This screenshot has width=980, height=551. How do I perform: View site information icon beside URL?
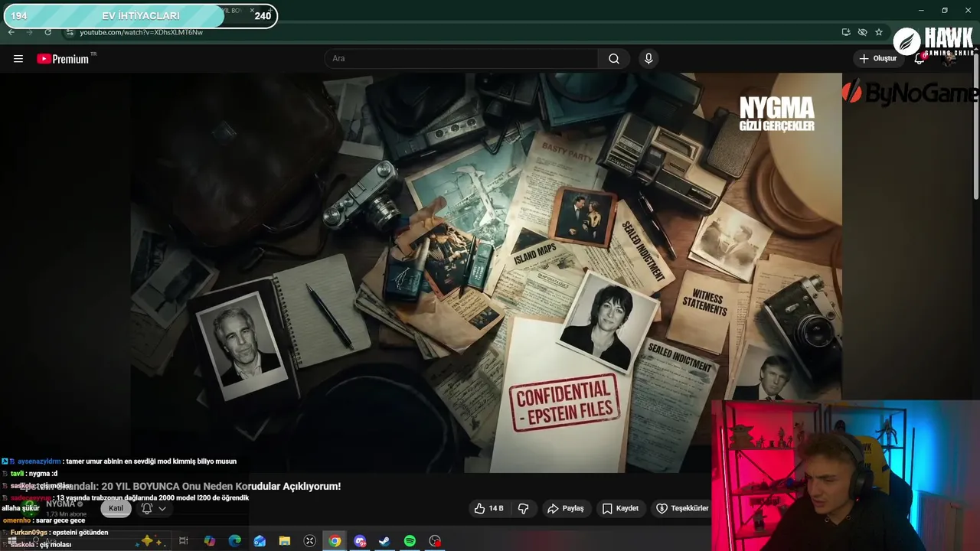70,32
